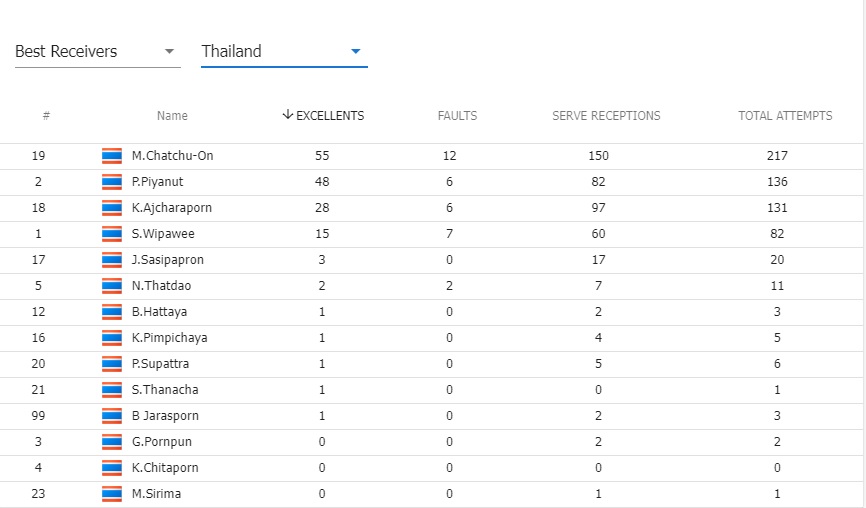Click the sort arrow next to EXCELLENTS
This screenshot has width=866, height=508.
click(x=287, y=115)
